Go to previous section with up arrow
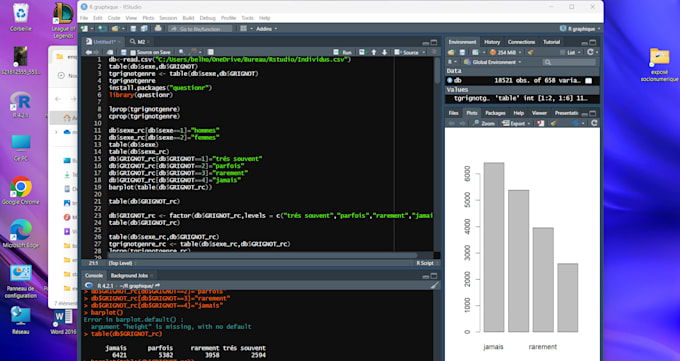This screenshot has width=680, height=361. coord(373,52)
